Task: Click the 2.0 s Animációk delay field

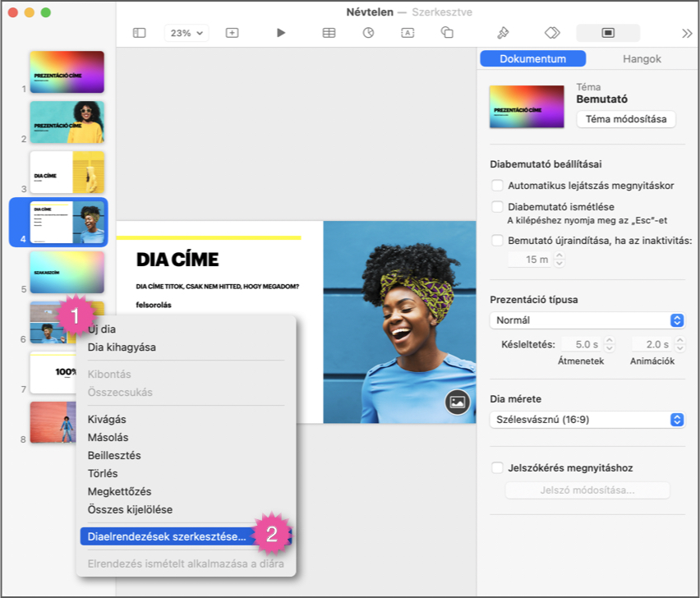Action: [652, 344]
